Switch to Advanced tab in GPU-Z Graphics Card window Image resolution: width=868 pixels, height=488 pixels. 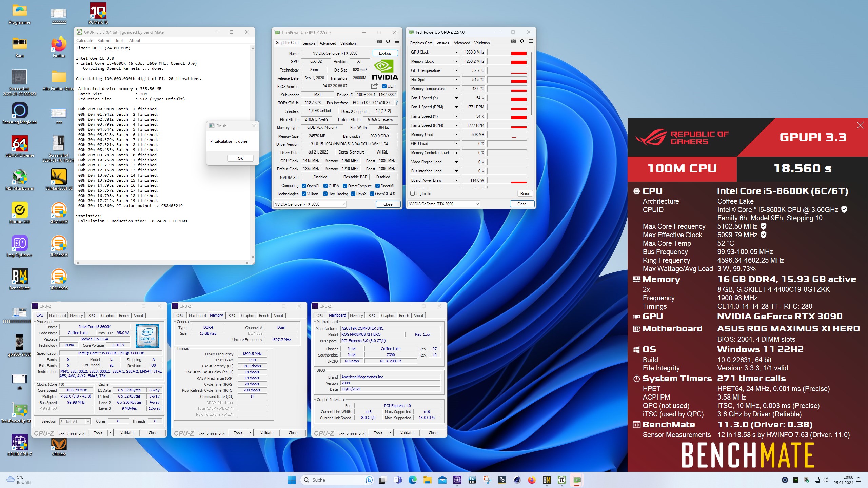pyautogui.click(x=328, y=43)
